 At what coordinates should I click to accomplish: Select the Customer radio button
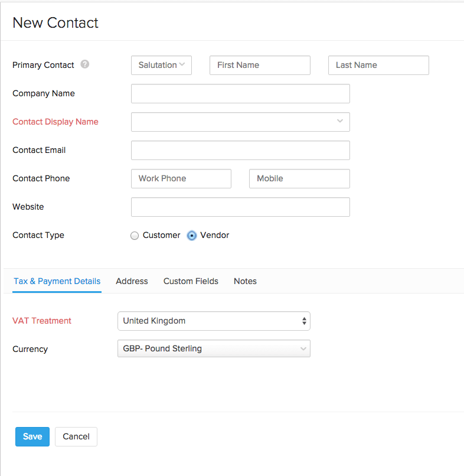[x=135, y=236]
